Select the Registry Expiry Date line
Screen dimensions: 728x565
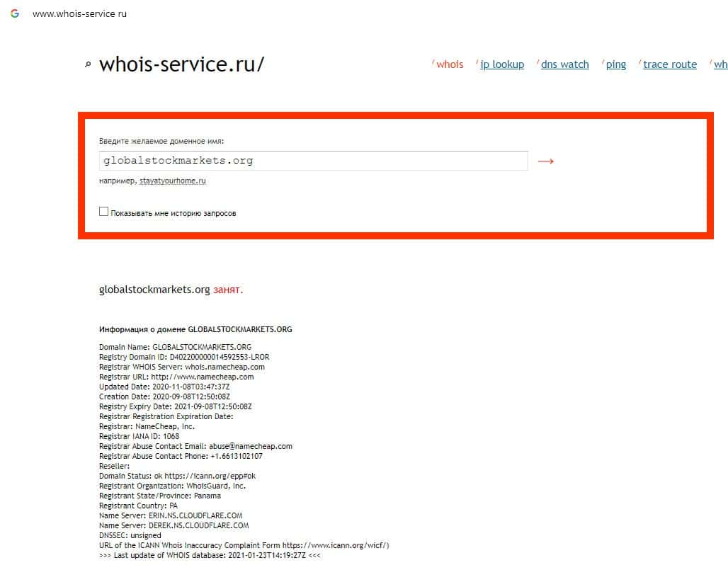[176, 406]
